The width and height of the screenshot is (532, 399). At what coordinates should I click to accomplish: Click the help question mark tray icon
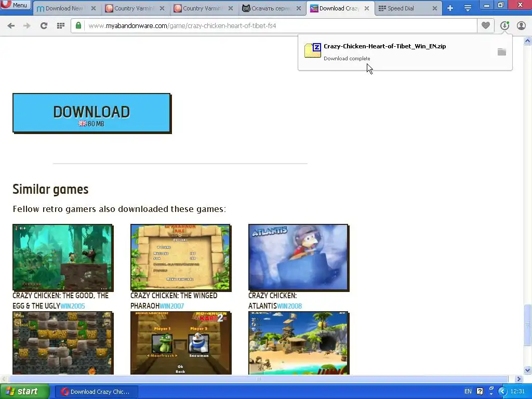coord(480,392)
